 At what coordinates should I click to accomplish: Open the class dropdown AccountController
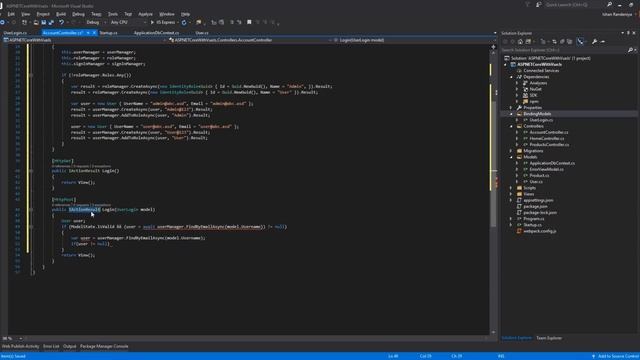[x=250, y=40]
